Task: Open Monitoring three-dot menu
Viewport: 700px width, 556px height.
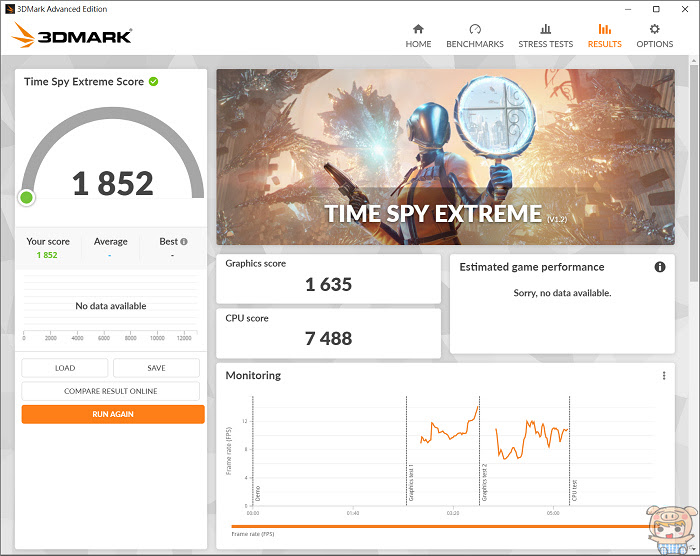Action: click(664, 376)
